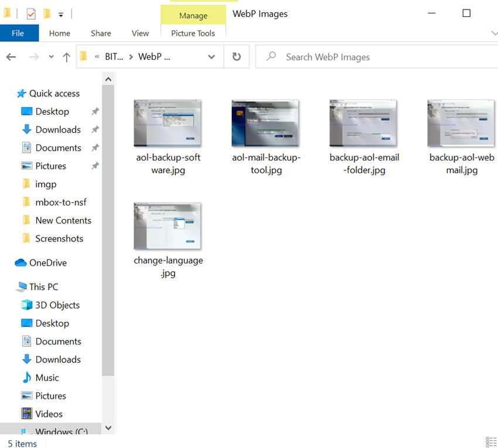Expand the ribbon with the chevron arrow
Viewport: 498px width, 448px height.
click(494, 33)
